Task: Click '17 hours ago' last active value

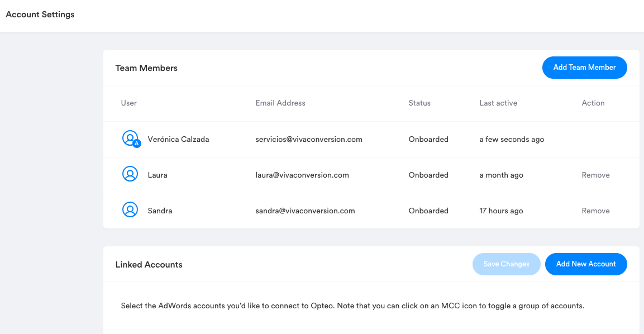Action: [x=501, y=211]
